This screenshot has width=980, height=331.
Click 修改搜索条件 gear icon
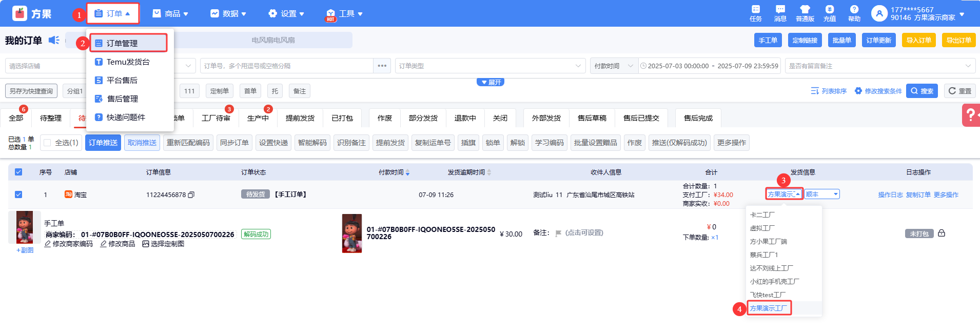tap(858, 91)
